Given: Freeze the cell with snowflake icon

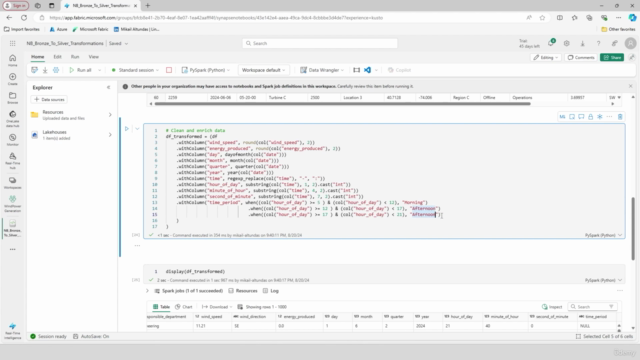Looking at the screenshot, I should point(600,117).
